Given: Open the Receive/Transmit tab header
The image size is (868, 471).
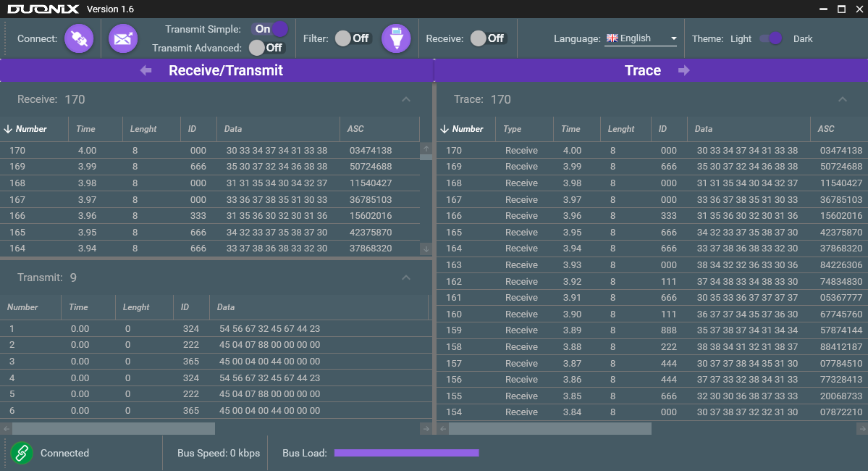Looking at the screenshot, I should 217,70.
